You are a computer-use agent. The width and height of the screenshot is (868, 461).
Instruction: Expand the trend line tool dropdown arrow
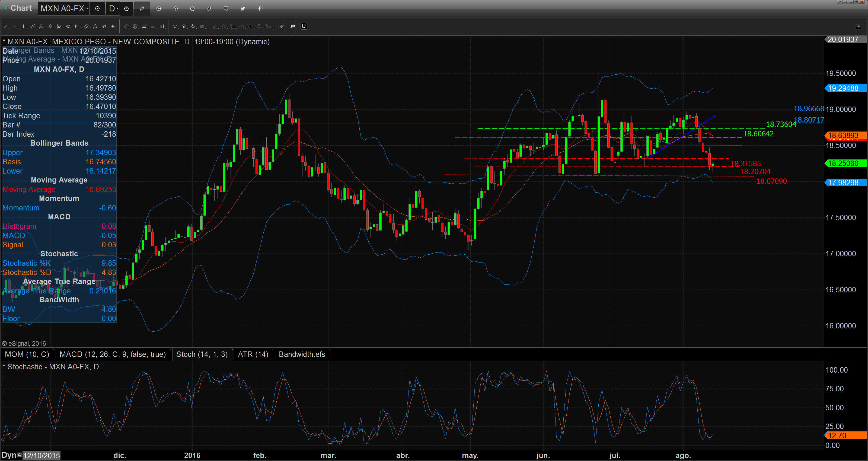(x=9, y=28)
